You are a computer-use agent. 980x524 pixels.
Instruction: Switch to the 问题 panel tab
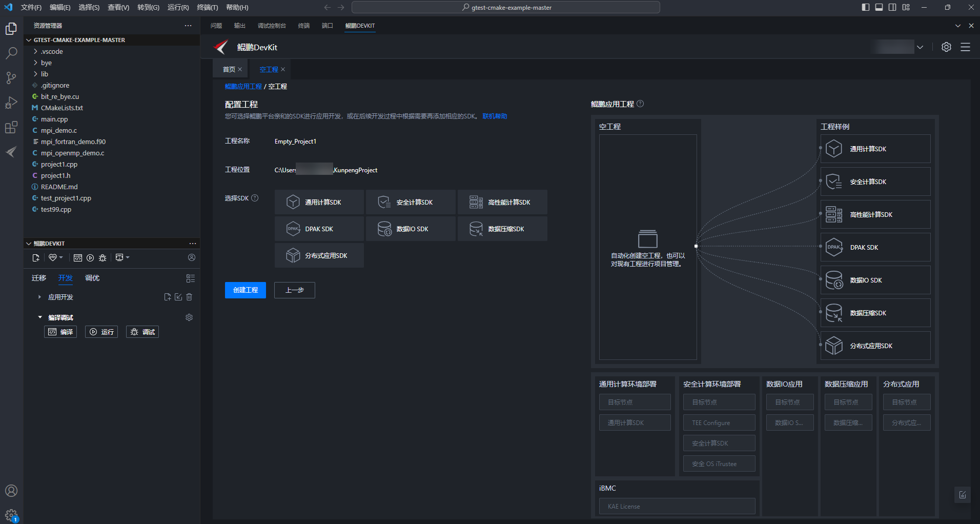pyautogui.click(x=216, y=26)
